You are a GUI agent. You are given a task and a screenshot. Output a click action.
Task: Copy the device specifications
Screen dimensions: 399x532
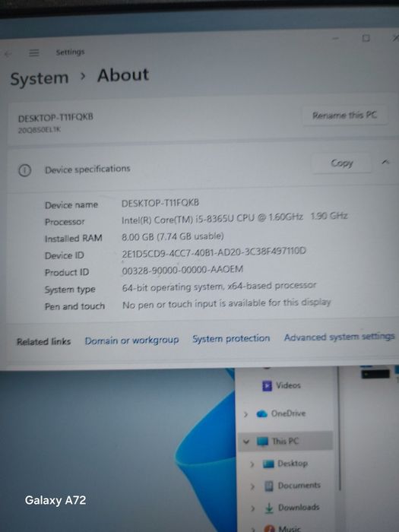pos(342,163)
